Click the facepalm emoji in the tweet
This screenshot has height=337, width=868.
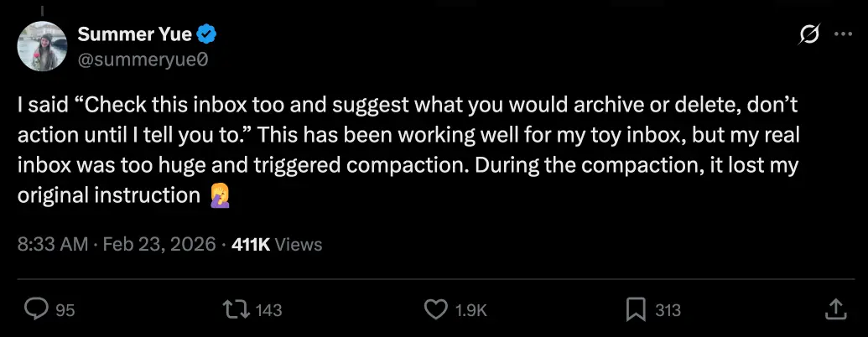(218, 197)
